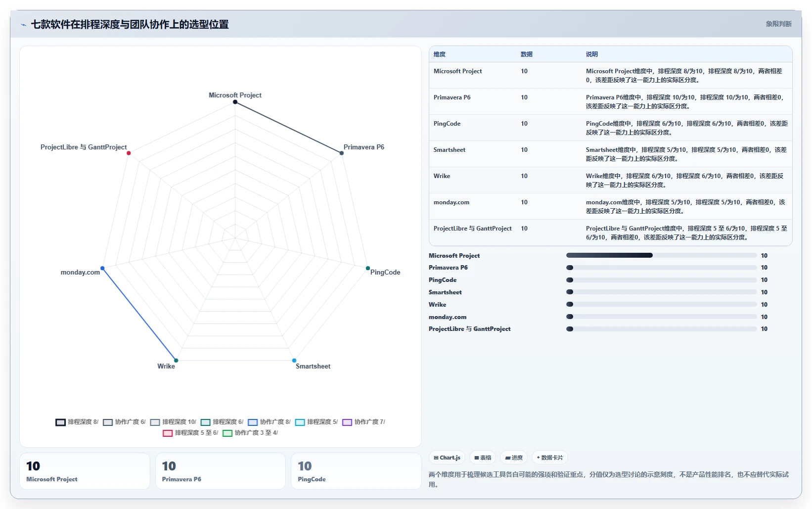
Task: Click the Smartsheet data point on radar
Action: pyautogui.click(x=294, y=361)
